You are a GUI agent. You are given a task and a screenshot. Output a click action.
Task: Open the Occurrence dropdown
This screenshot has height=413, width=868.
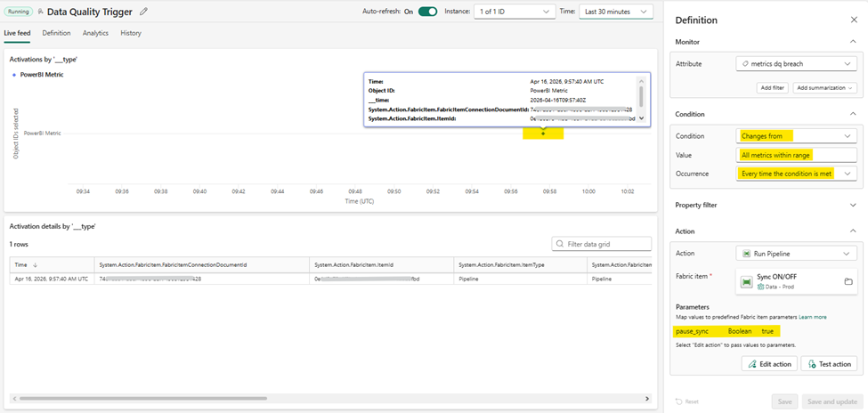[797, 174]
